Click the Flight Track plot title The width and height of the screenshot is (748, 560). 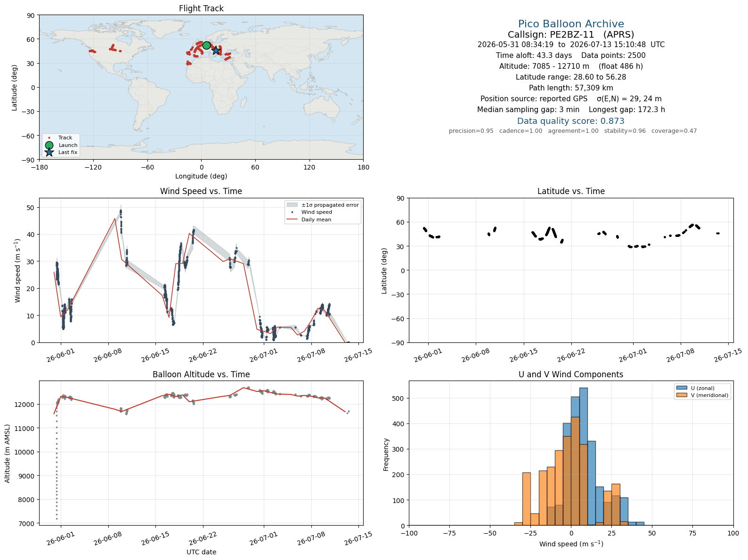pos(201,8)
